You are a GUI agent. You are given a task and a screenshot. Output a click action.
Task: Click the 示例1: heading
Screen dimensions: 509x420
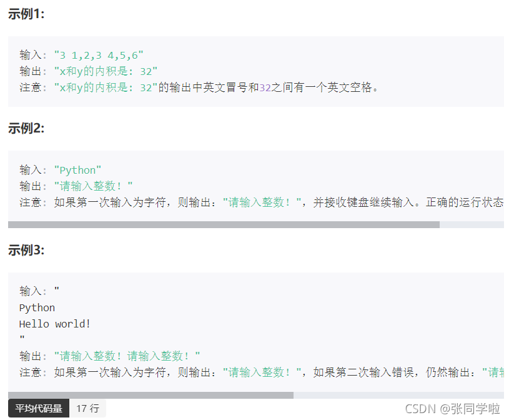[26, 14]
